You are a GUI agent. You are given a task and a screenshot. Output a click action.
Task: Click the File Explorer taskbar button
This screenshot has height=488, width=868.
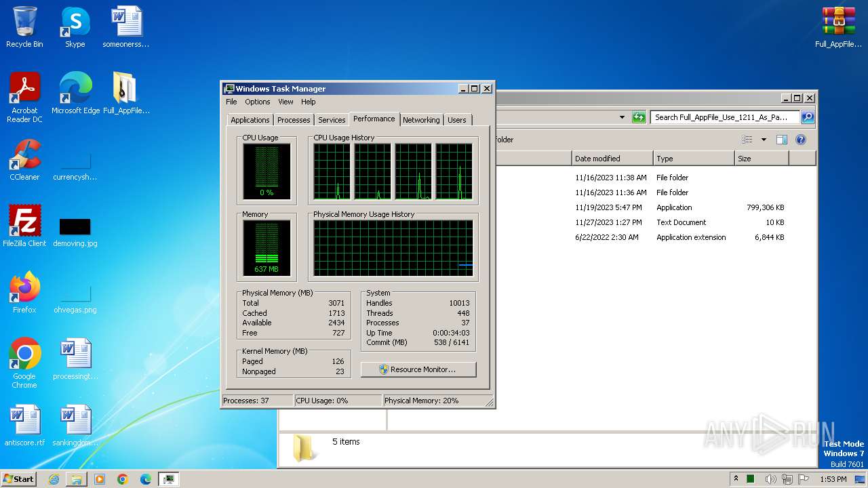tap(77, 479)
